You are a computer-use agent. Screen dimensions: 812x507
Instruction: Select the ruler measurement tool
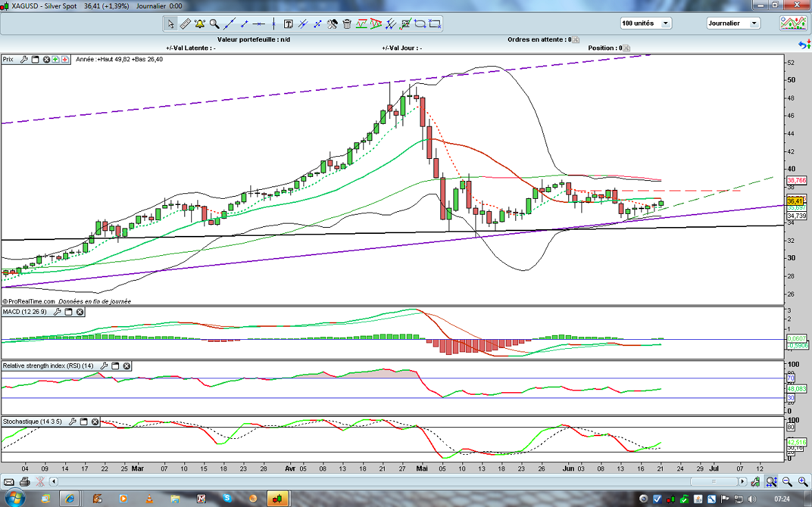pyautogui.click(x=185, y=24)
